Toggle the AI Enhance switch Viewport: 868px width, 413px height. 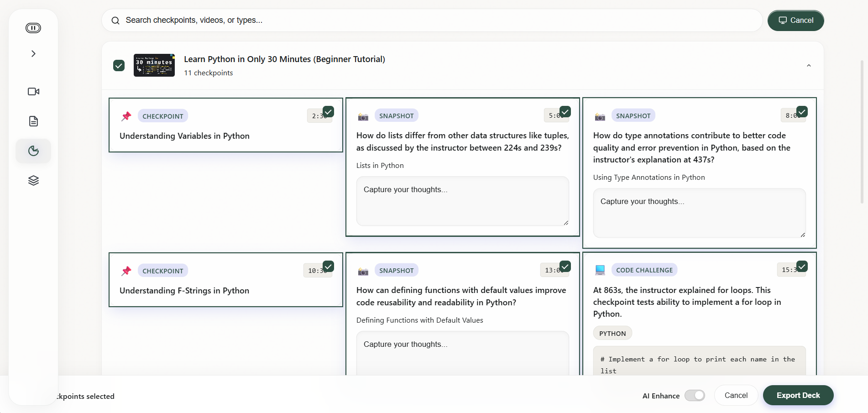coord(694,396)
